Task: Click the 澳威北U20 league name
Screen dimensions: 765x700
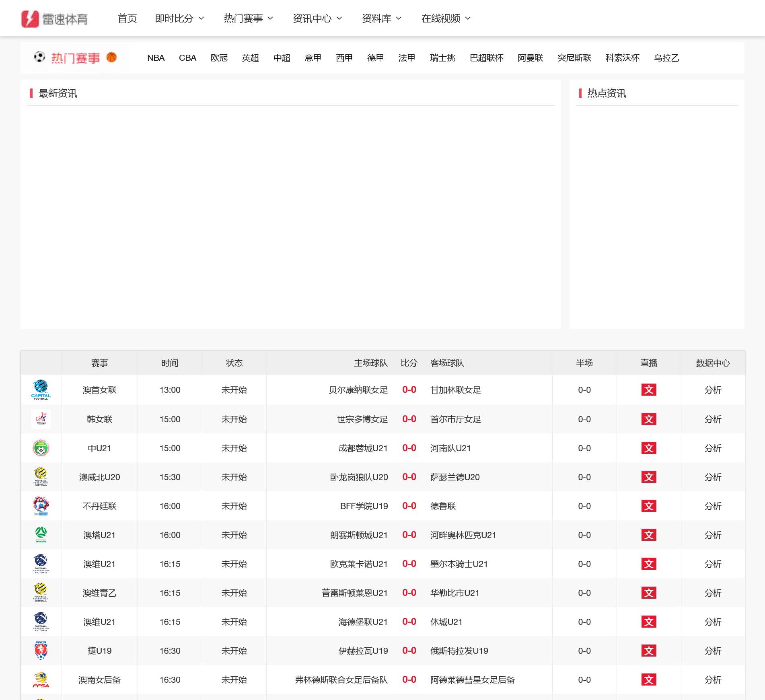Action: click(99, 477)
